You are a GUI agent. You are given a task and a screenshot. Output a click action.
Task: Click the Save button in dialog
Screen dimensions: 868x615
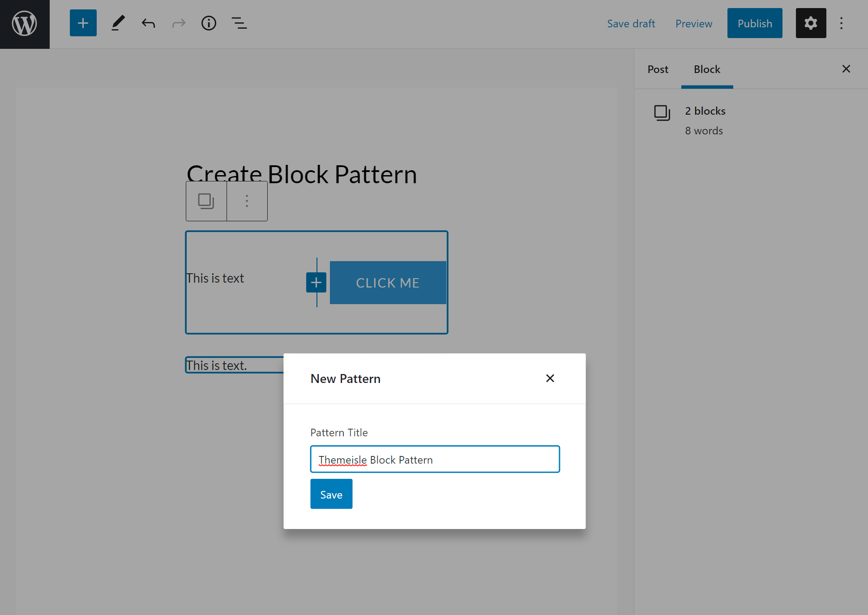[x=331, y=495]
